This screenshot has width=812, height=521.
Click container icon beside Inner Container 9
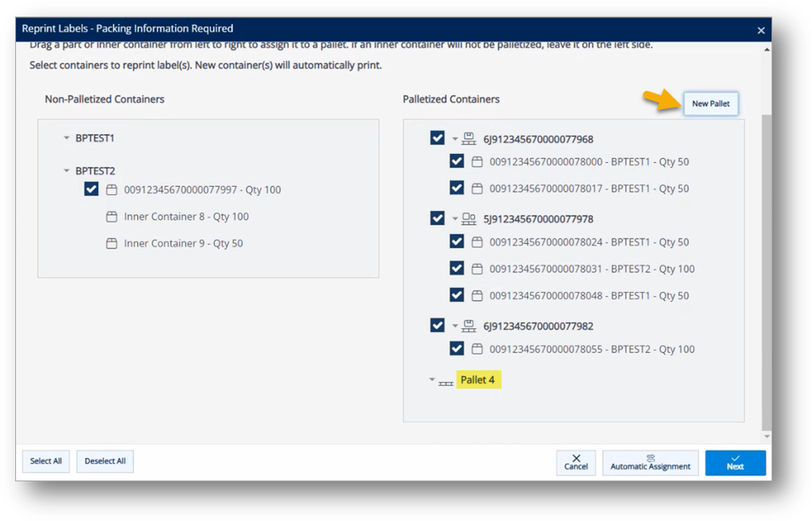(111, 243)
